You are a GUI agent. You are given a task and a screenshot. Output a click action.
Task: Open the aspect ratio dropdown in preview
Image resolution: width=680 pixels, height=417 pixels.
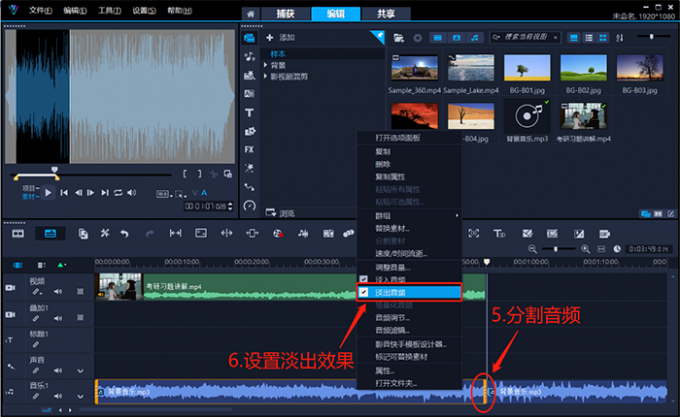pyautogui.click(x=164, y=194)
